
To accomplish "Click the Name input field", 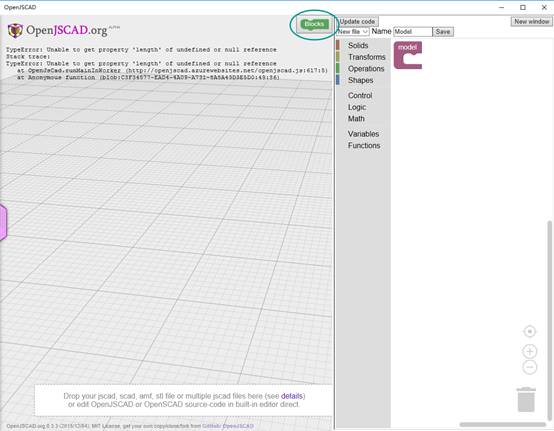I will (413, 32).
